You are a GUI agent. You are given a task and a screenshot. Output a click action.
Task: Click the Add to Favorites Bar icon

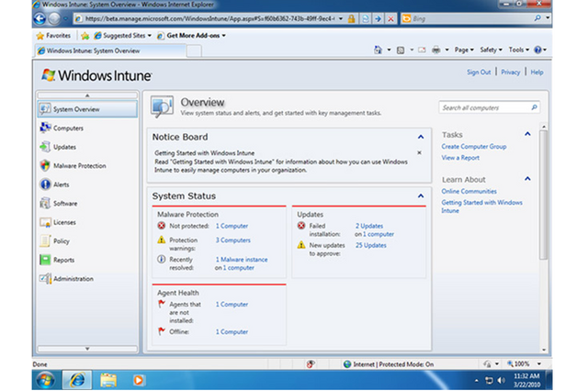click(85, 36)
